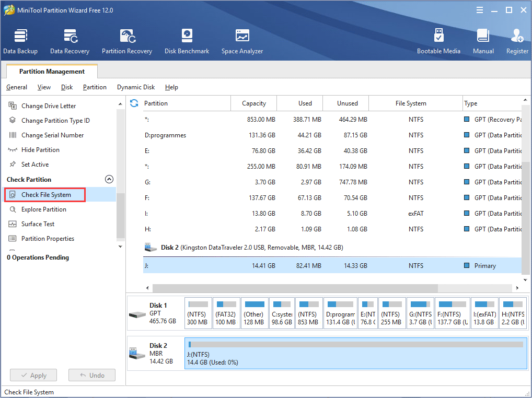Select the Partition Management tab
Screen dimensions: 532x398
click(x=52, y=71)
